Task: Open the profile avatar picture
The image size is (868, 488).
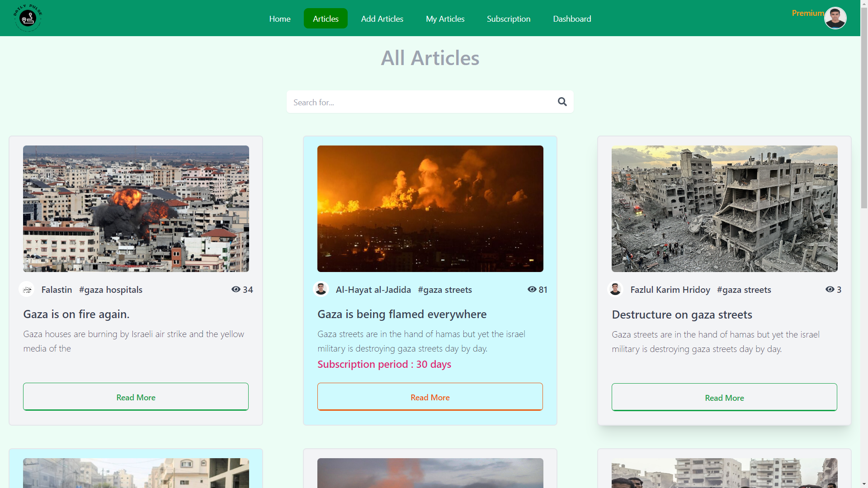Action: tap(835, 18)
